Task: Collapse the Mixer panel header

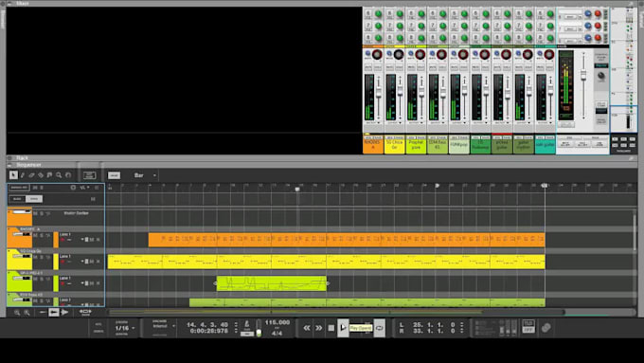Action: tap(9, 3)
